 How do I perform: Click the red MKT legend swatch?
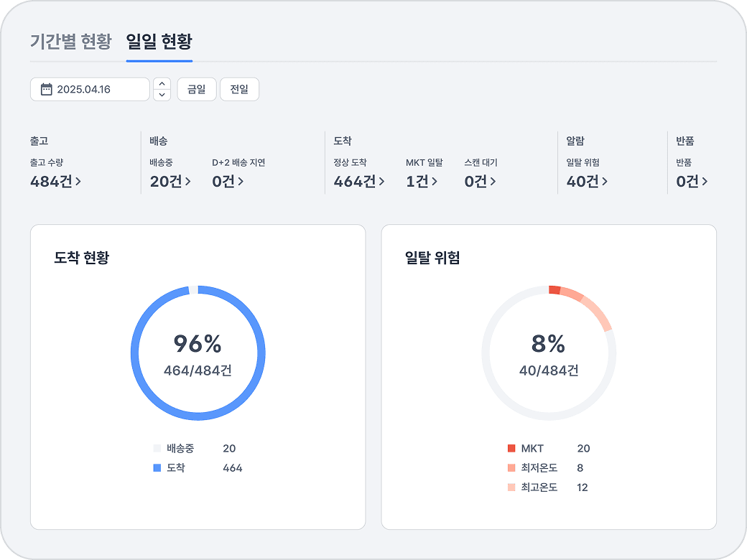pos(511,449)
